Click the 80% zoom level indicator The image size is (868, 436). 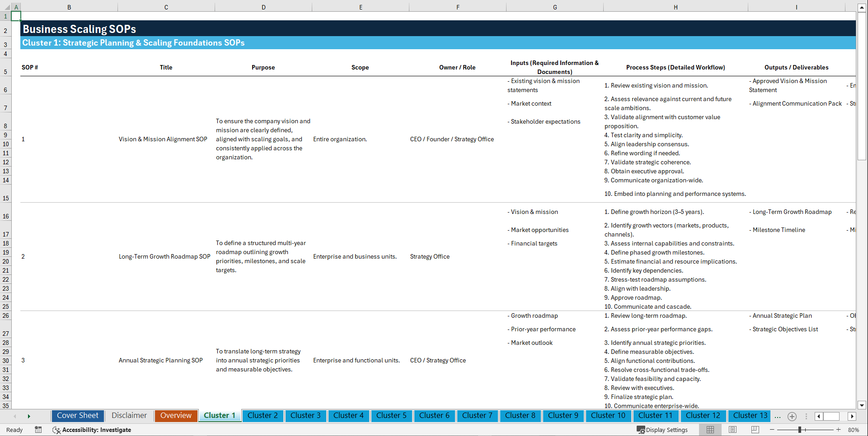coord(854,430)
